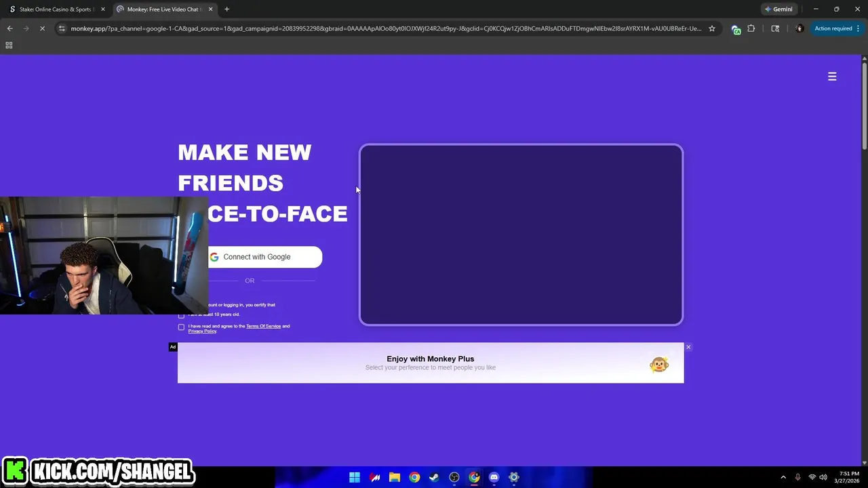Viewport: 868px width, 488px height.
Task: Open Wi-Fi network settings in tray
Action: [x=812, y=477]
